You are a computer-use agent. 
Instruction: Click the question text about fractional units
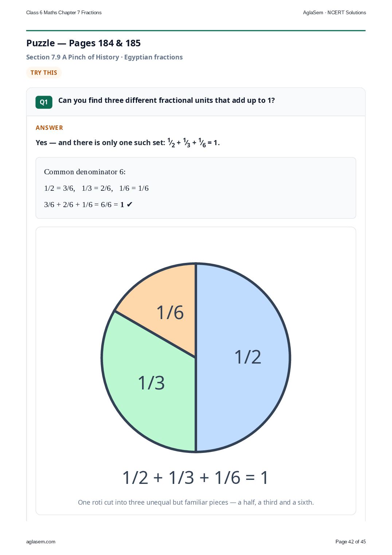(x=166, y=100)
